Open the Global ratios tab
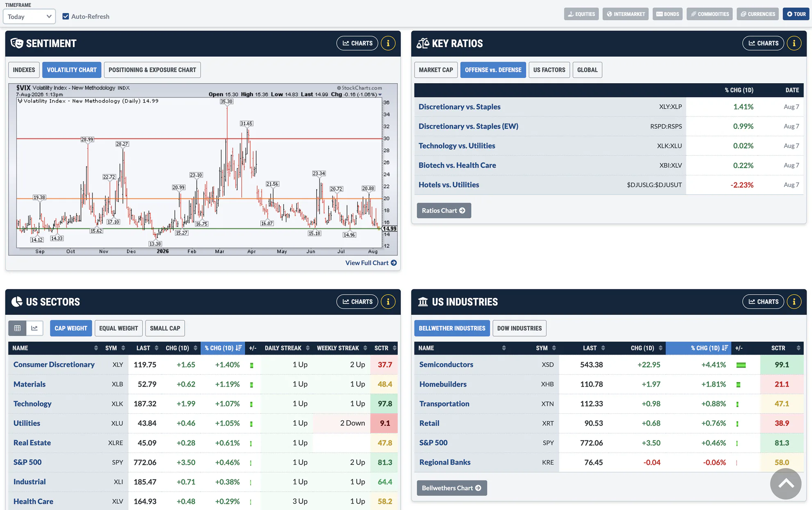 [587, 70]
